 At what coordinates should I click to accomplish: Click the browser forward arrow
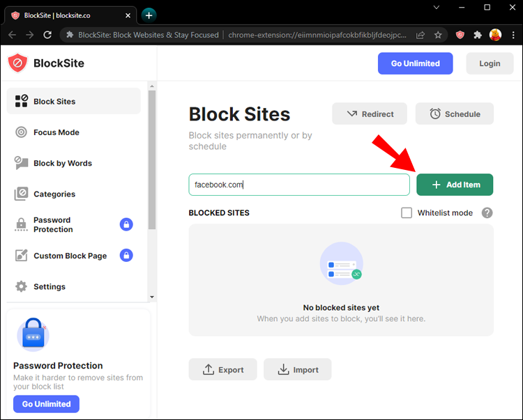30,35
